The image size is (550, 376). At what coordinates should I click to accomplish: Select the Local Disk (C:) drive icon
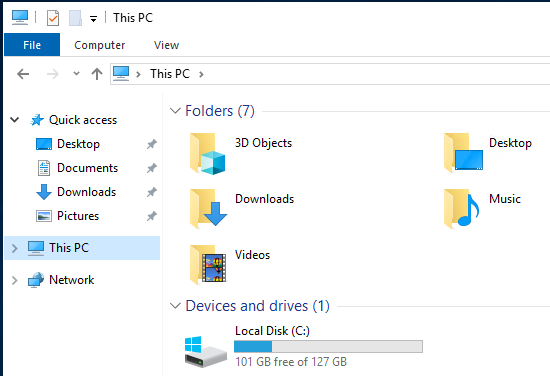(x=206, y=351)
